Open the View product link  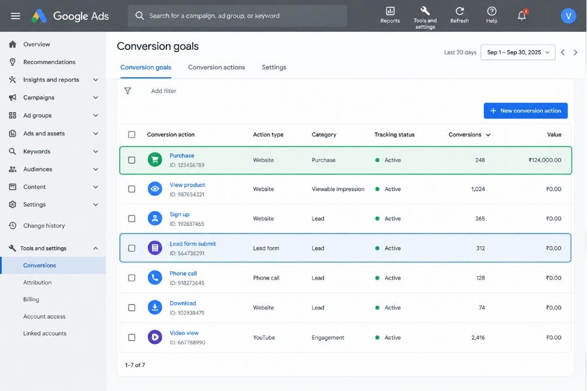pos(187,185)
